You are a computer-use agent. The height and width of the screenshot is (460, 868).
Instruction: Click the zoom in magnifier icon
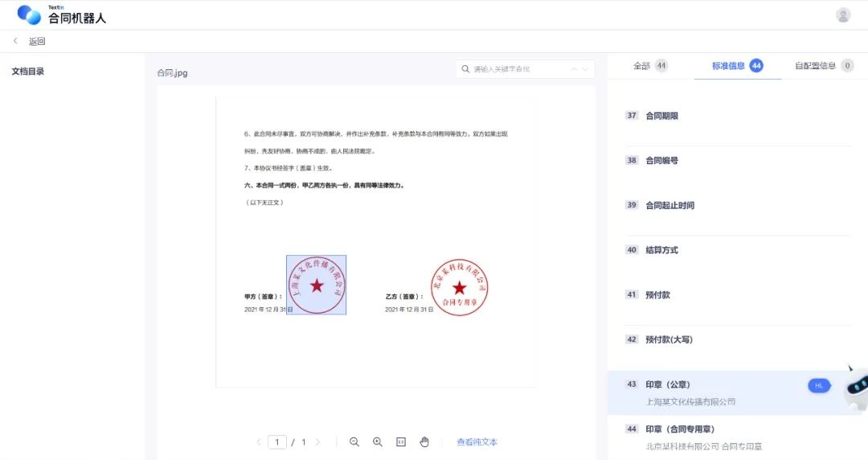click(378, 442)
